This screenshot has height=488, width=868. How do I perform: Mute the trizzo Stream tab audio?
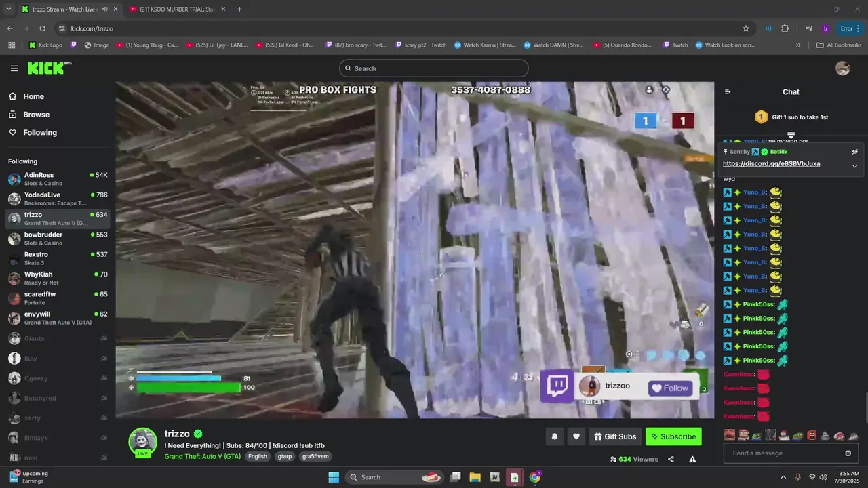104,9
